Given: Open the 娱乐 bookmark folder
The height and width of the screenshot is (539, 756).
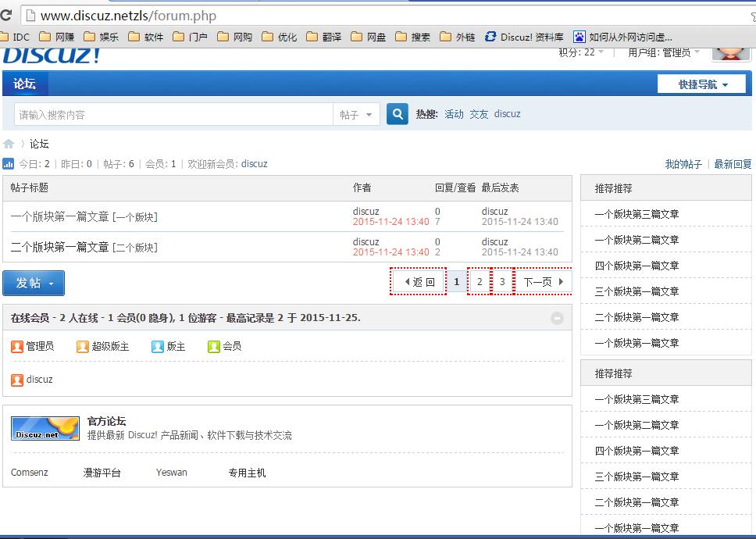Looking at the screenshot, I should tap(102, 37).
